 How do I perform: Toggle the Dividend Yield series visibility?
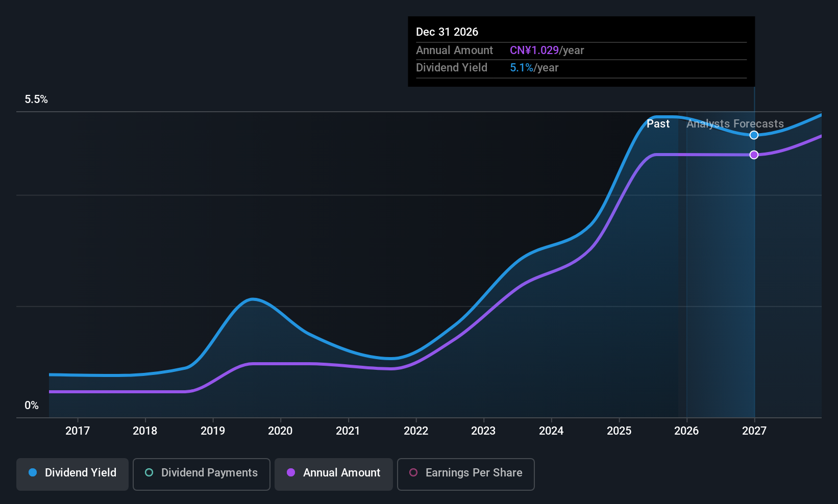[x=72, y=473]
